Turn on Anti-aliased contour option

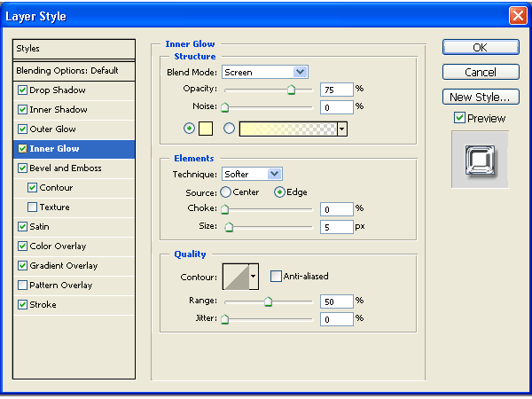[x=276, y=277]
